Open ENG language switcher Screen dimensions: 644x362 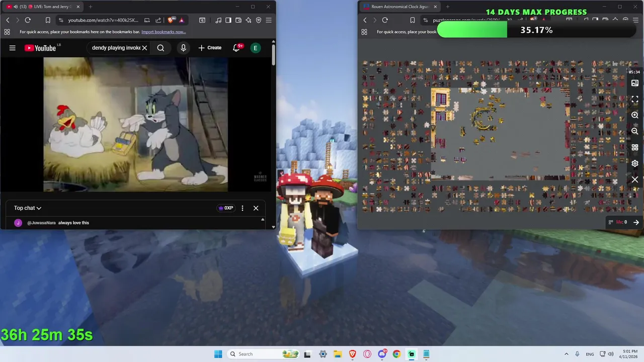coord(590,354)
